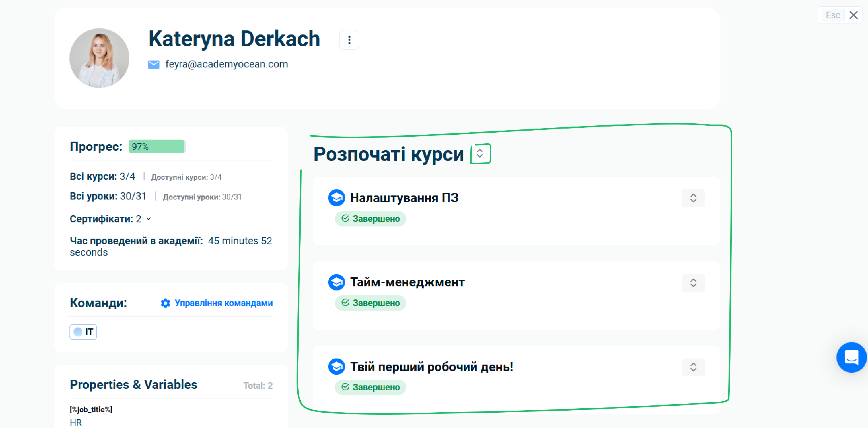Click the 97% progress bar

tap(157, 146)
